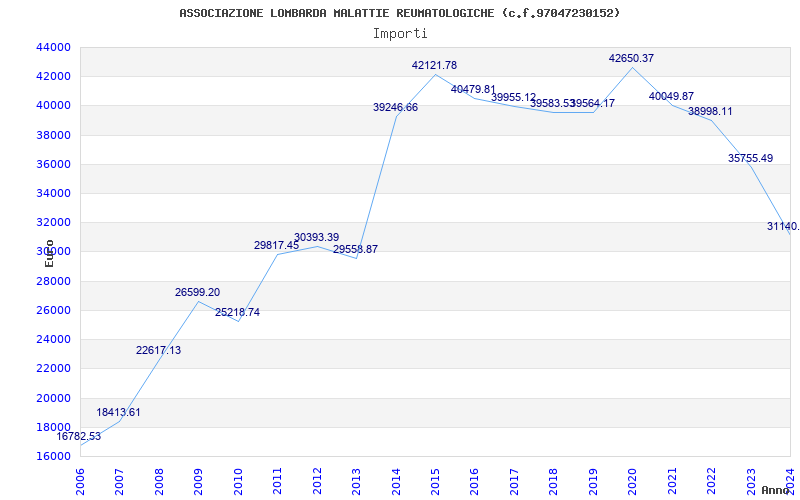Screen dimensions: 800x500
Task: Click the data label 39955.12
Action: tap(514, 97)
